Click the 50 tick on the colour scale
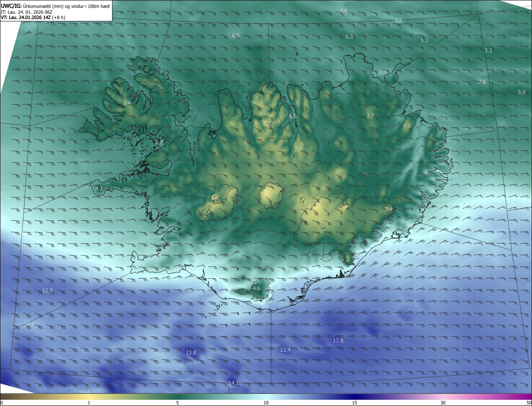The height and width of the screenshot is (406, 532). 529,403
